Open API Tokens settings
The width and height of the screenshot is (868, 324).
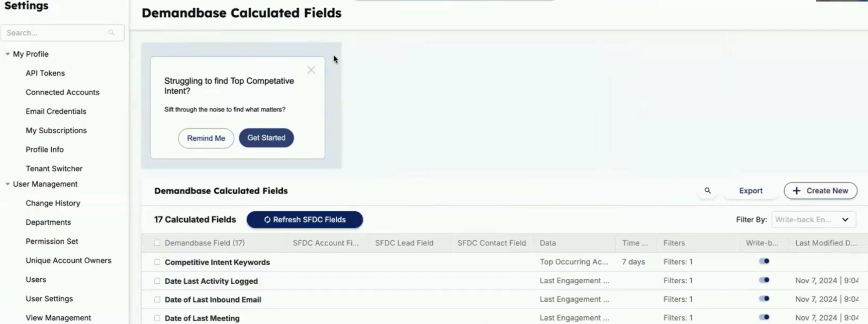coord(45,73)
